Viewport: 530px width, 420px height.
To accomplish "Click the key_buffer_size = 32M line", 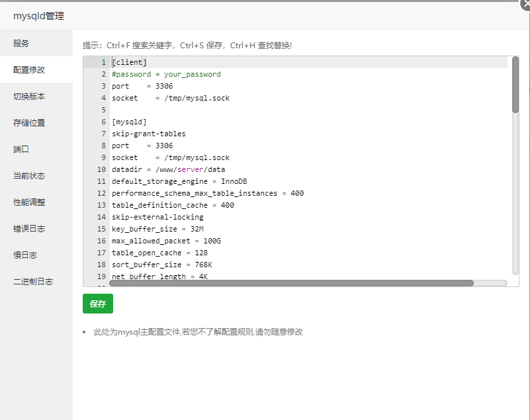I will (157, 229).
